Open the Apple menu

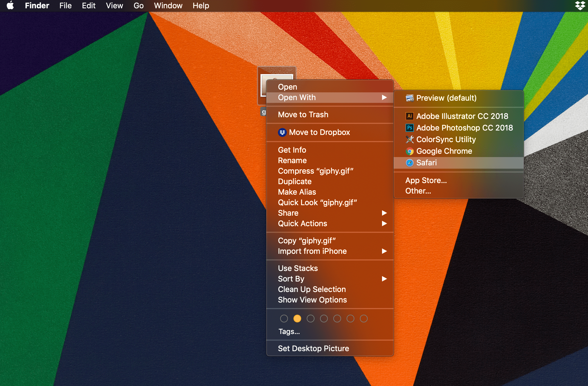[10, 6]
